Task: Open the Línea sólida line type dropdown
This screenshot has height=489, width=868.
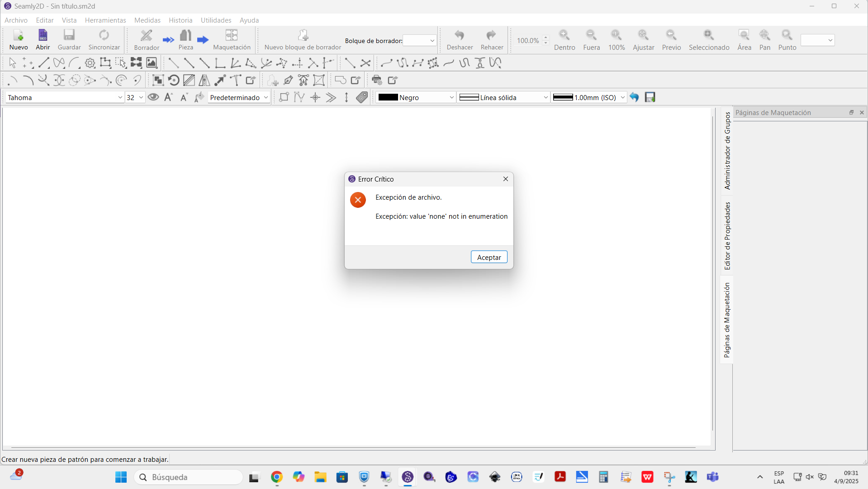Action: click(x=503, y=97)
